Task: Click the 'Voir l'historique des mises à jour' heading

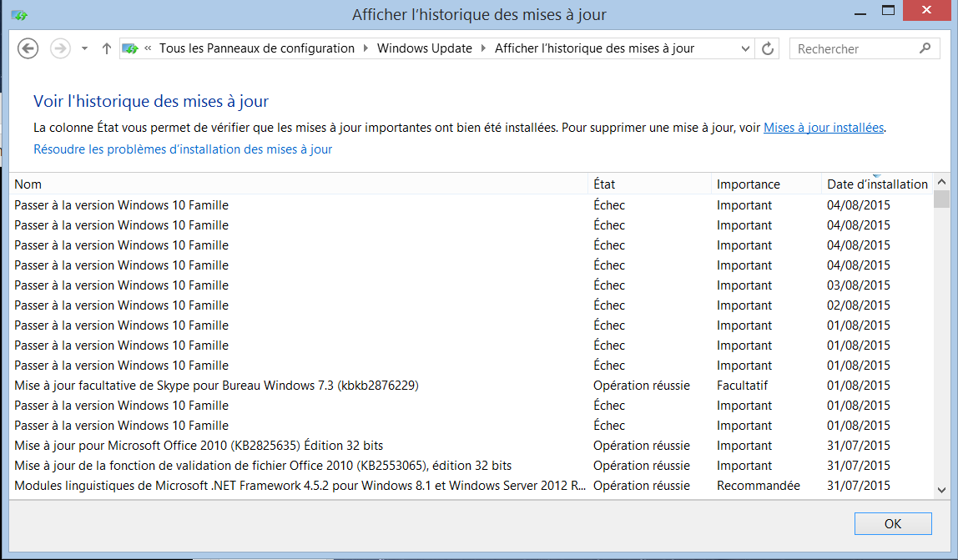Action: coord(151,102)
